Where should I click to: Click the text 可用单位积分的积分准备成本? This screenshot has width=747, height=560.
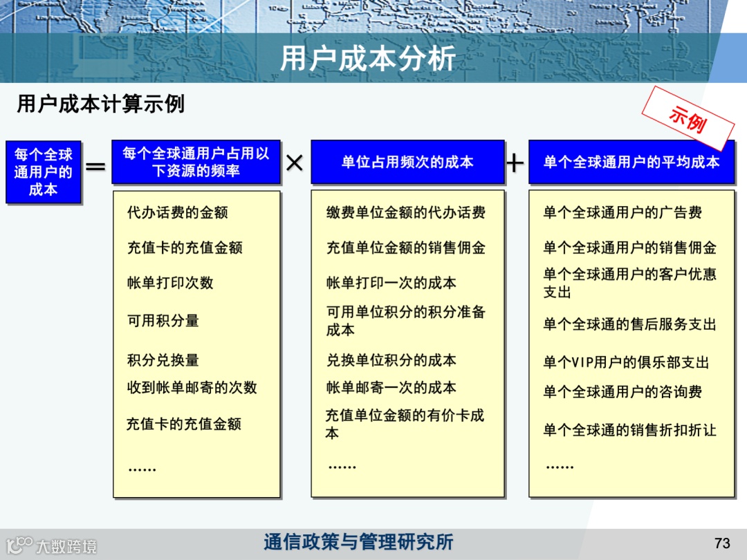click(x=406, y=321)
